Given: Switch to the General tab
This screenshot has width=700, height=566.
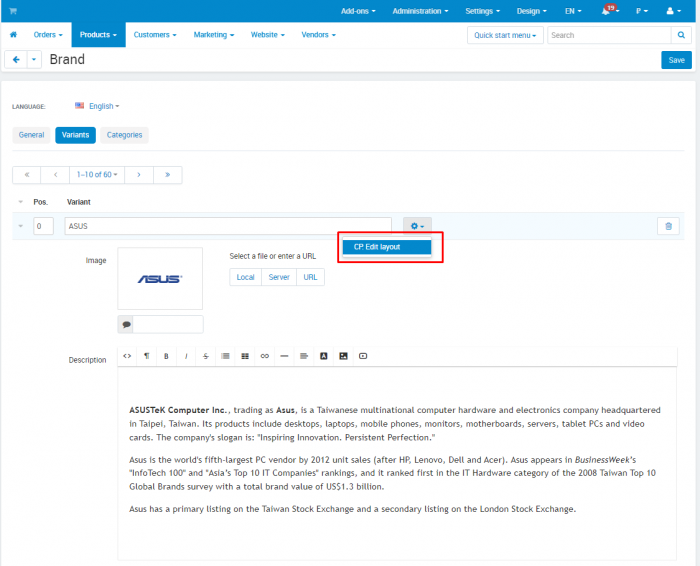Looking at the screenshot, I should click(x=31, y=135).
